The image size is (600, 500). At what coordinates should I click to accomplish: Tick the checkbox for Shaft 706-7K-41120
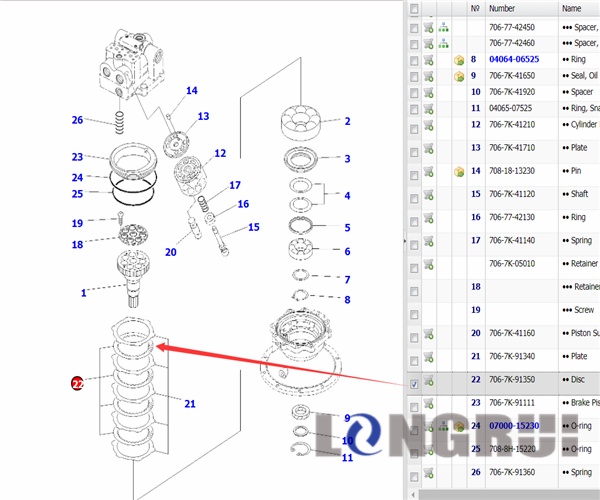click(414, 195)
